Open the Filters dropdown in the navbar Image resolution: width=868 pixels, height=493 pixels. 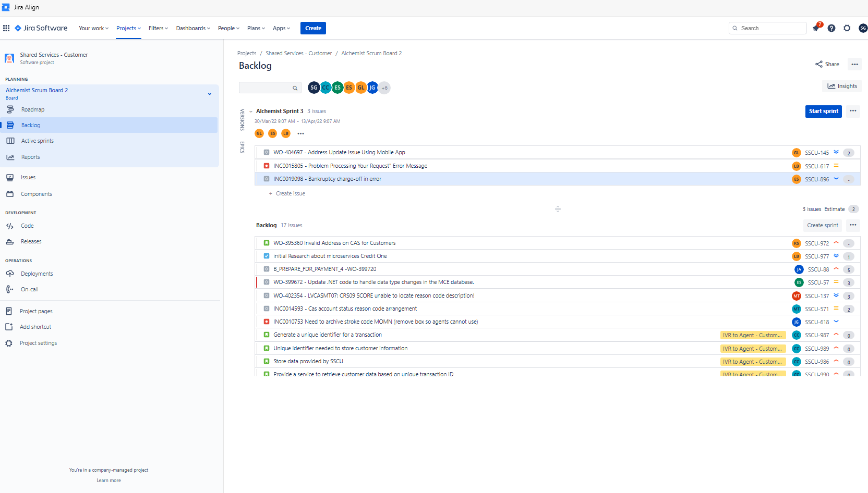(158, 28)
